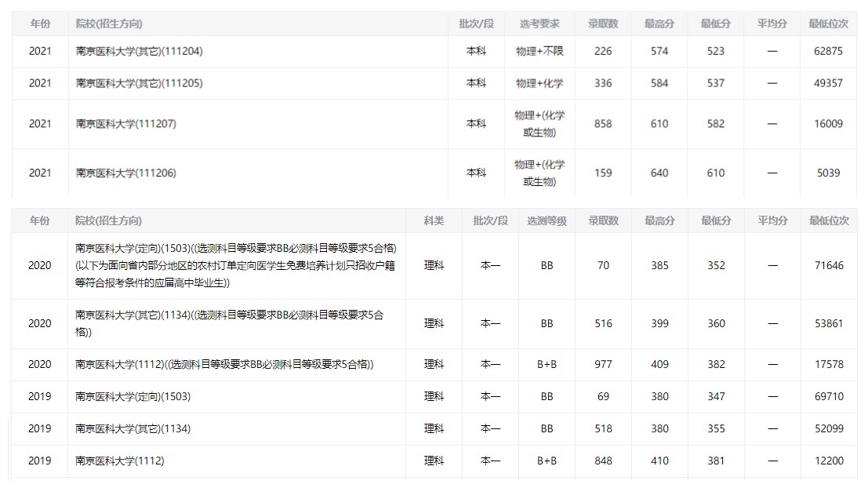Select the 5039 rank value
This screenshot has width=868, height=488.
pyautogui.click(x=828, y=173)
